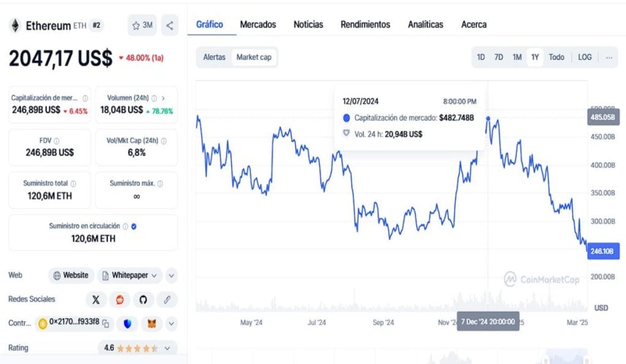Open the Acerca tab

(x=474, y=24)
